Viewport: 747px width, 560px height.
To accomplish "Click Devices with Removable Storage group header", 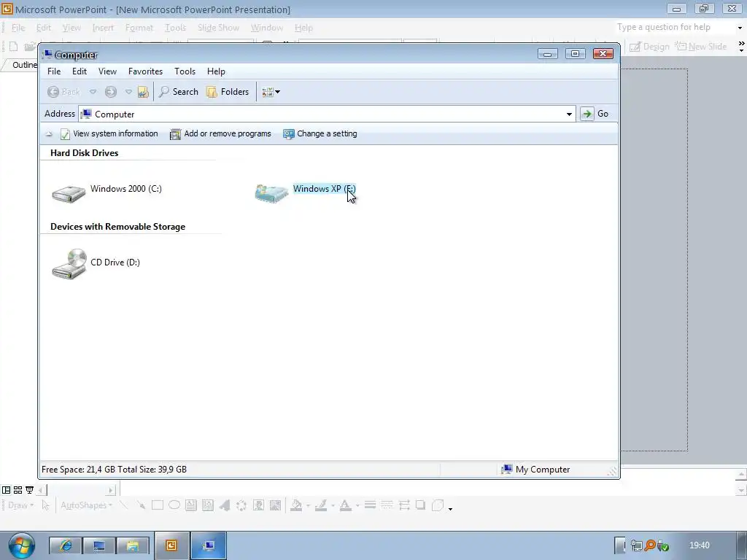I will tap(117, 227).
